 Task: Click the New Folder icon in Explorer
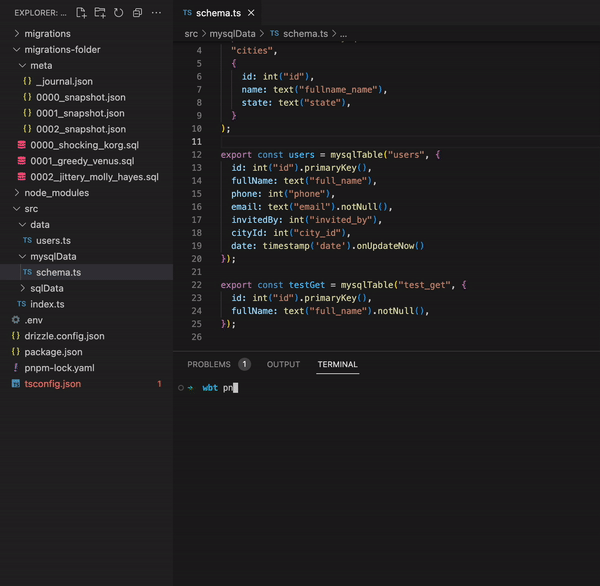100,13
